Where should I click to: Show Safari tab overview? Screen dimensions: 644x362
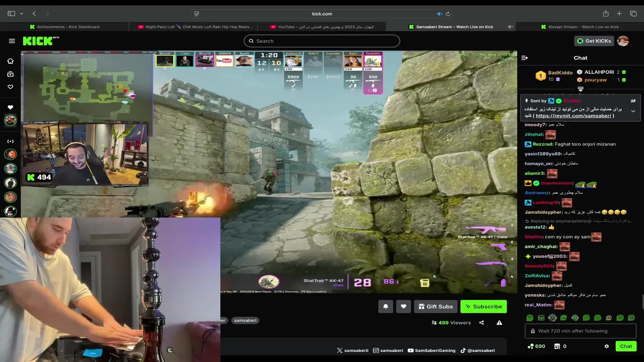[633, 14]
